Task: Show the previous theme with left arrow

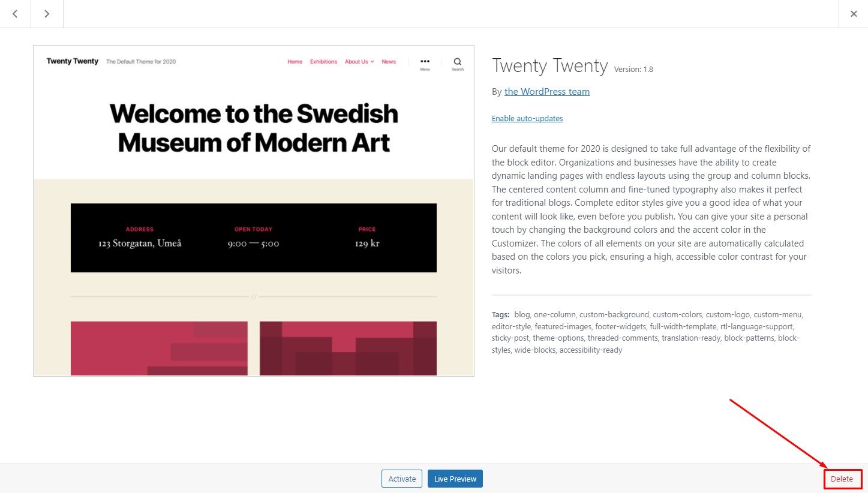Action: (15, 14)
